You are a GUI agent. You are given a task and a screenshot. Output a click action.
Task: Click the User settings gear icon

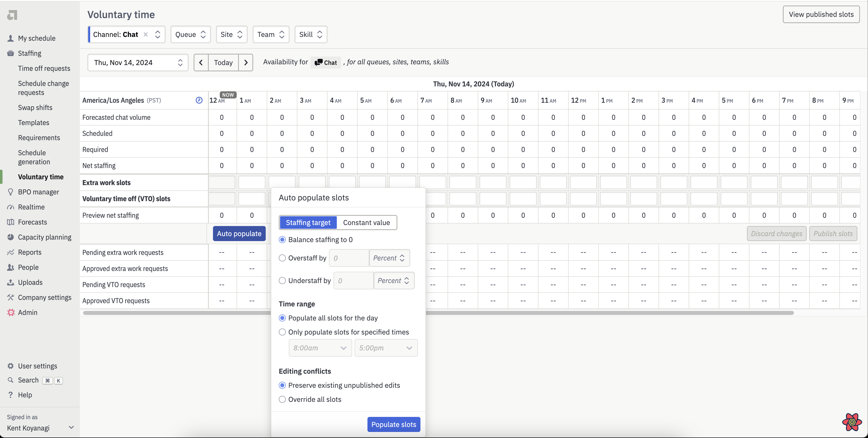pyautogui.click(x=11, y=366)
